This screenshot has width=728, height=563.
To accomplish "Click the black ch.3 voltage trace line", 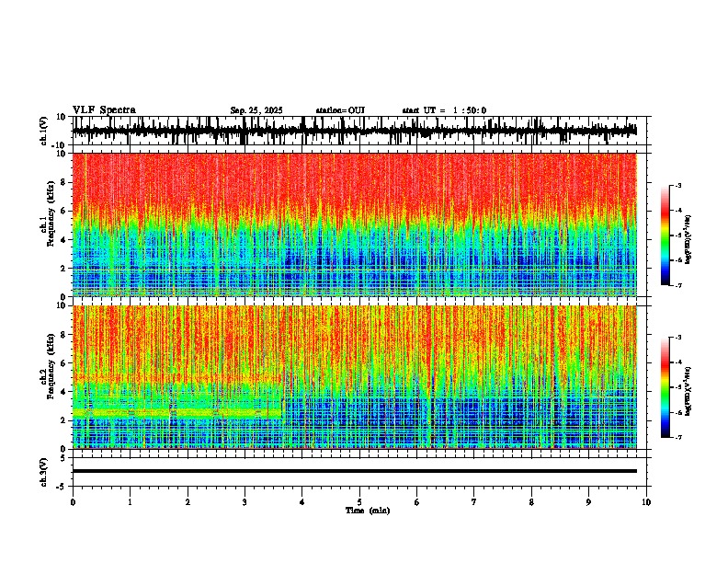I will coord(355,471).
